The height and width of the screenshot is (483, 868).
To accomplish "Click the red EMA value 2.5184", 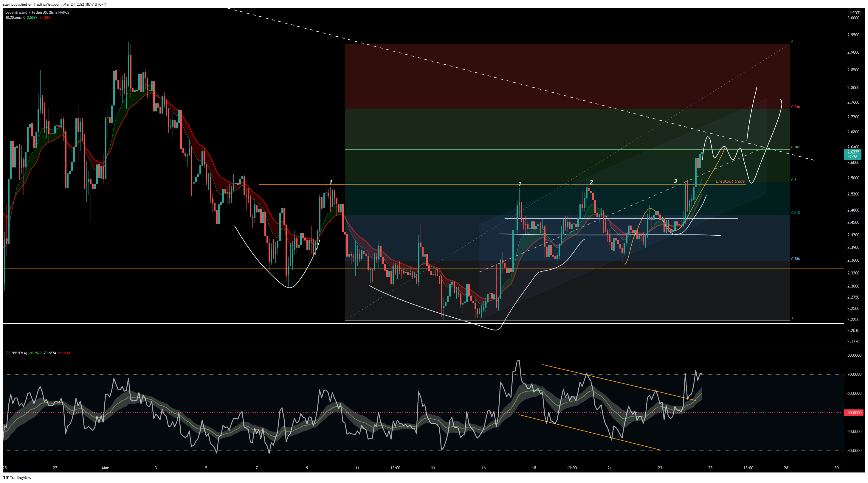I will tap(44, 18).
